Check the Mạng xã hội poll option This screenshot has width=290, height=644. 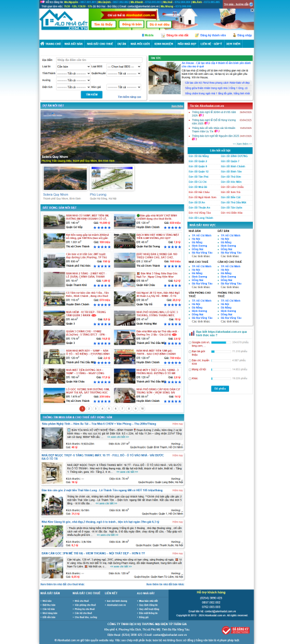point(190,370)
